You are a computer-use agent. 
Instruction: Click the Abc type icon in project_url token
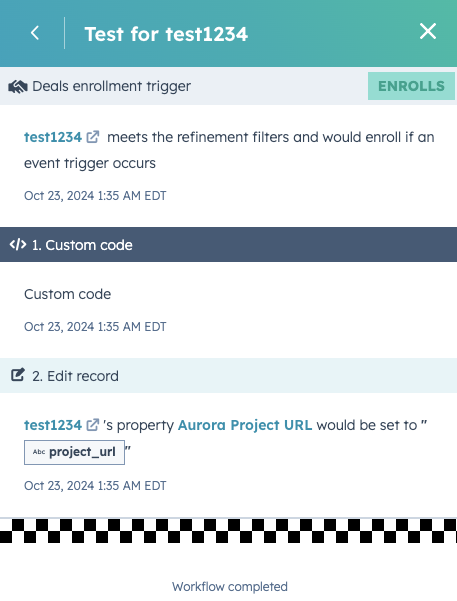tap(39, 452)
